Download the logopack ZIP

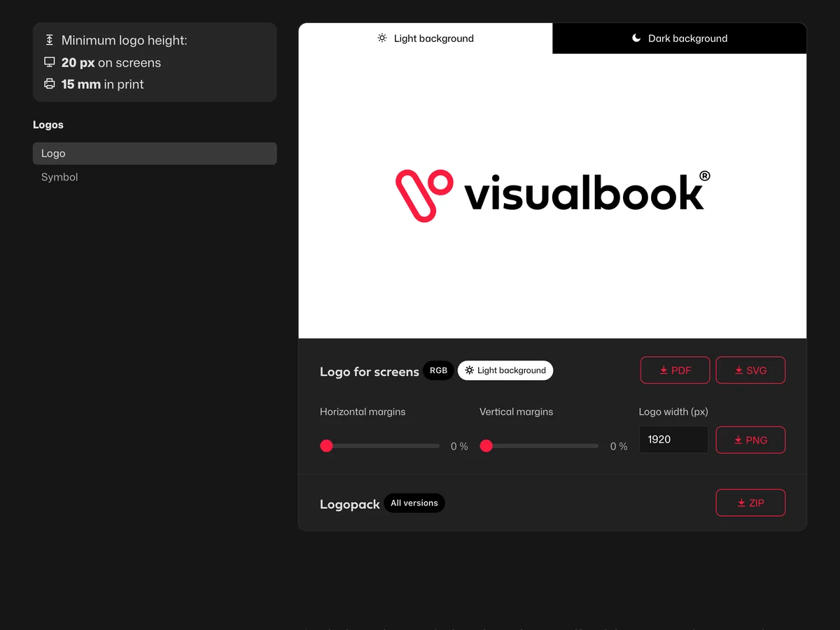pos(750,503)
